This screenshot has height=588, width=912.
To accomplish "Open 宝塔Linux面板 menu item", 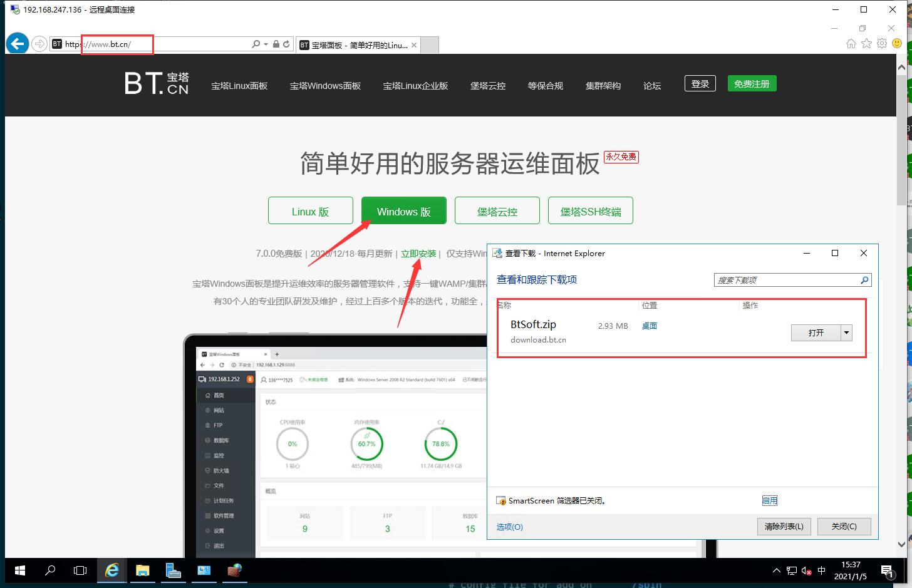I will (239, 86).
